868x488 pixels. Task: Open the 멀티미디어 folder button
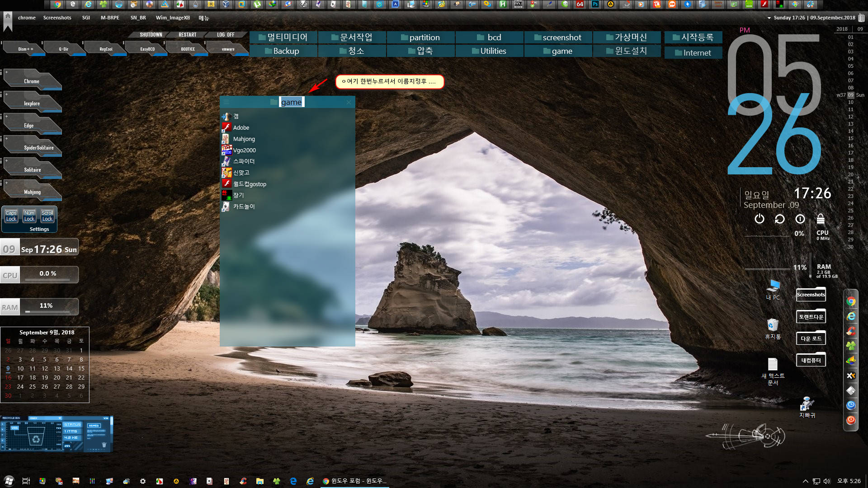pos(283,37)
